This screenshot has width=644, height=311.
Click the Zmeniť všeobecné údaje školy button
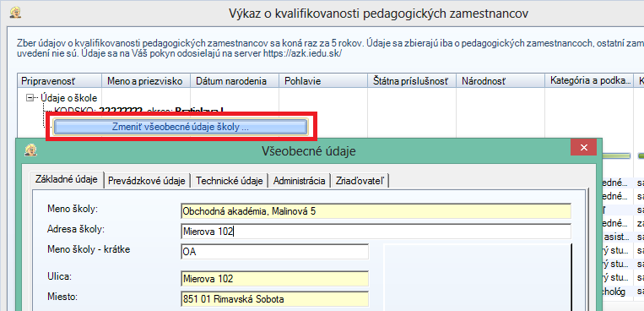[x=181, y=127]
